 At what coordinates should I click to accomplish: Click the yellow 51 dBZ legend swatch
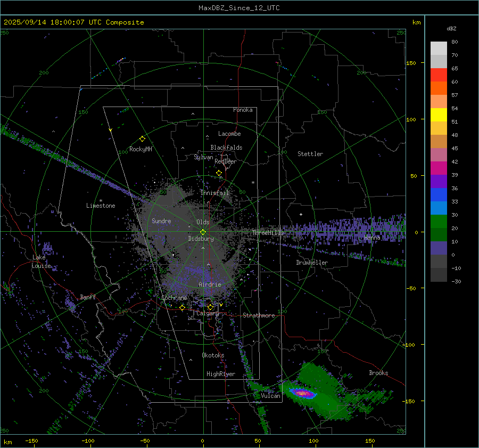pyautogui.click(x=439, y=115)
